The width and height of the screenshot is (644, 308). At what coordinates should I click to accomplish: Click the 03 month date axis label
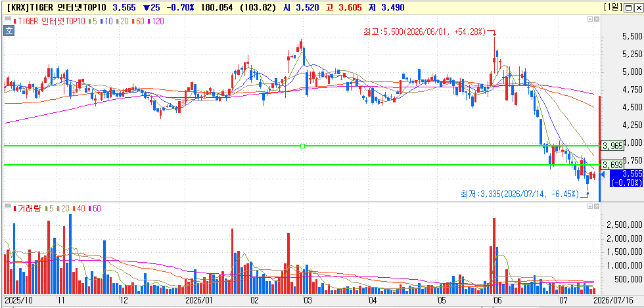308,300
